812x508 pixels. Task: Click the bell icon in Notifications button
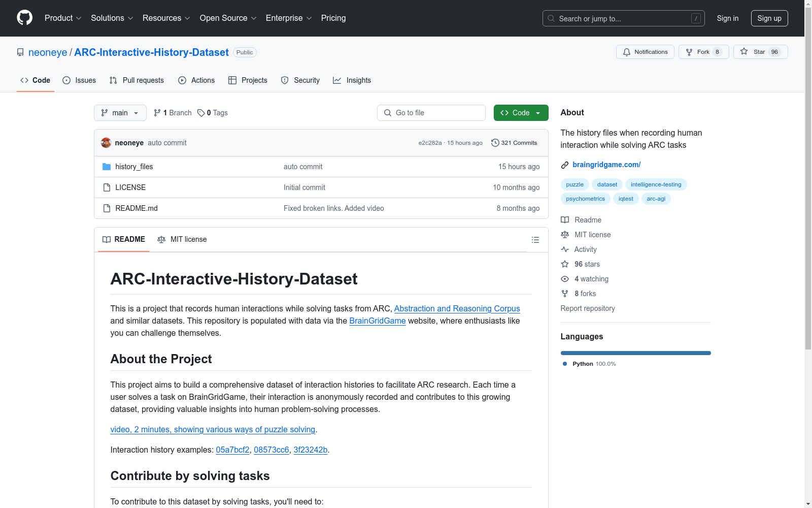[x=627, y=52]
